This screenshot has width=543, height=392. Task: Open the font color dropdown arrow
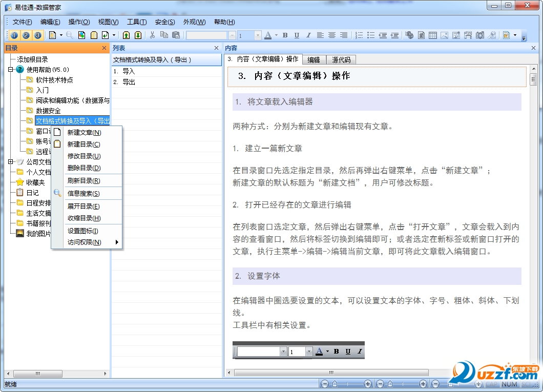tap(276, 35)
